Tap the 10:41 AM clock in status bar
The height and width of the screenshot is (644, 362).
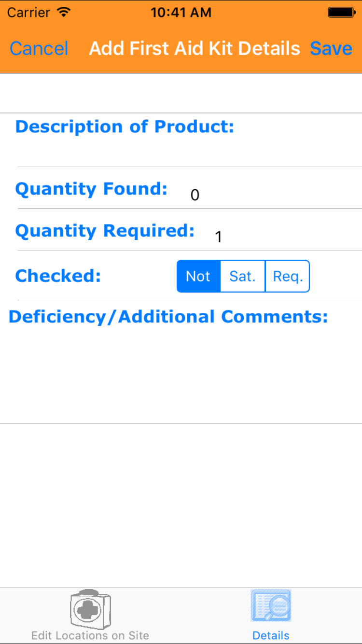(181, 13)
